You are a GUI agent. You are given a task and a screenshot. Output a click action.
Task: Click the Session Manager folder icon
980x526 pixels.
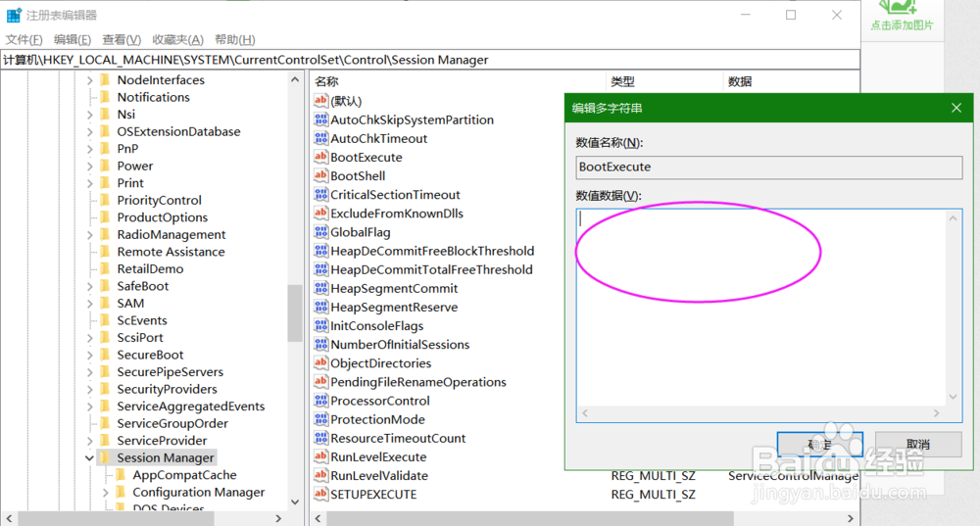pos(105,457)
